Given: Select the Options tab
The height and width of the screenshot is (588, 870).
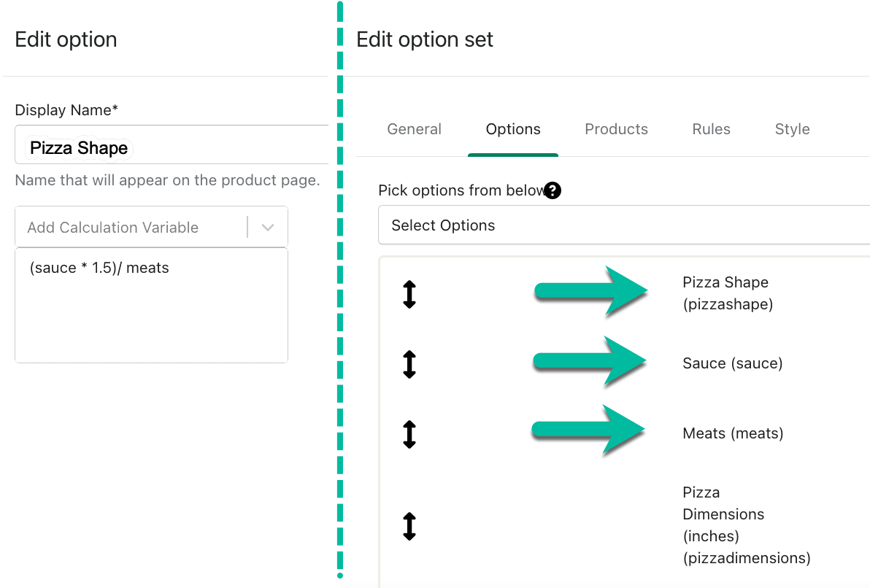Looking at the screenshot, I should click(x=513, y=129).
